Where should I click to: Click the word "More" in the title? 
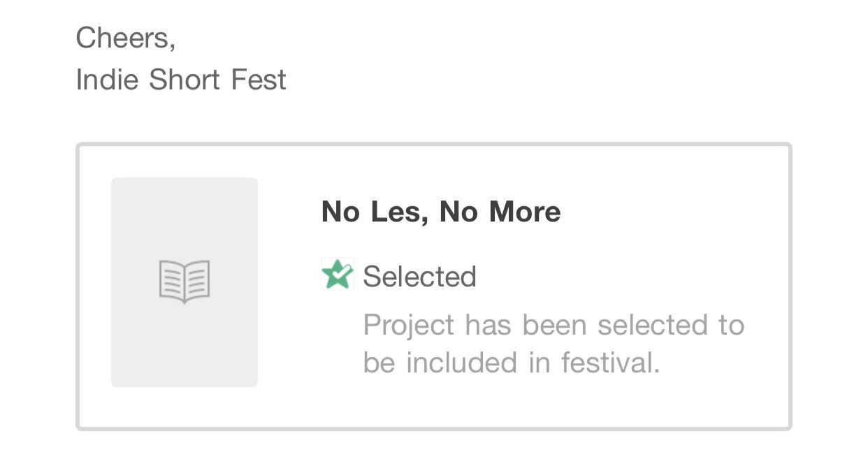[x=524, y=212]
